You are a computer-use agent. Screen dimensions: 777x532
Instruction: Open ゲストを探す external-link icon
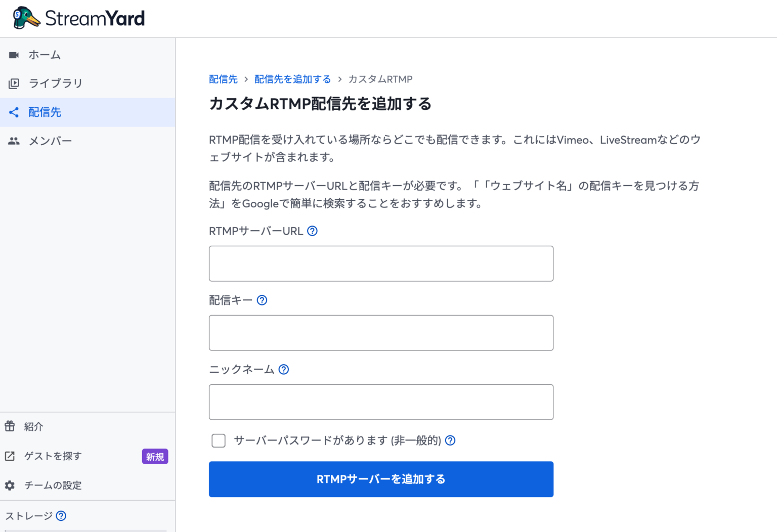point(10,456)
